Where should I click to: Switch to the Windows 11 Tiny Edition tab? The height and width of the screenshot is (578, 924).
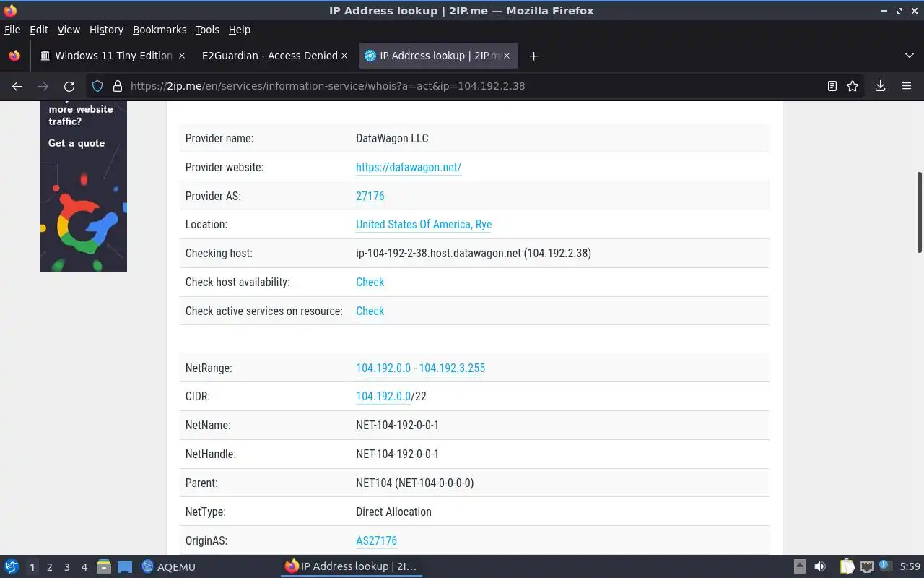(x=113, y=56)
